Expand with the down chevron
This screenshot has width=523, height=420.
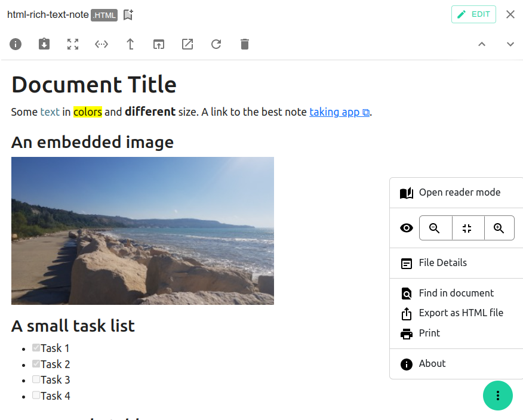510,44
